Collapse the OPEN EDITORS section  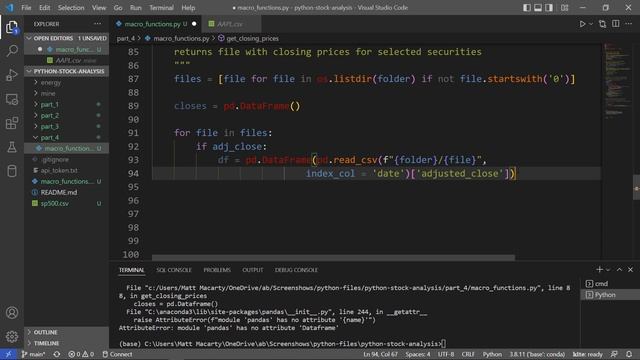(x=67, y=38)
